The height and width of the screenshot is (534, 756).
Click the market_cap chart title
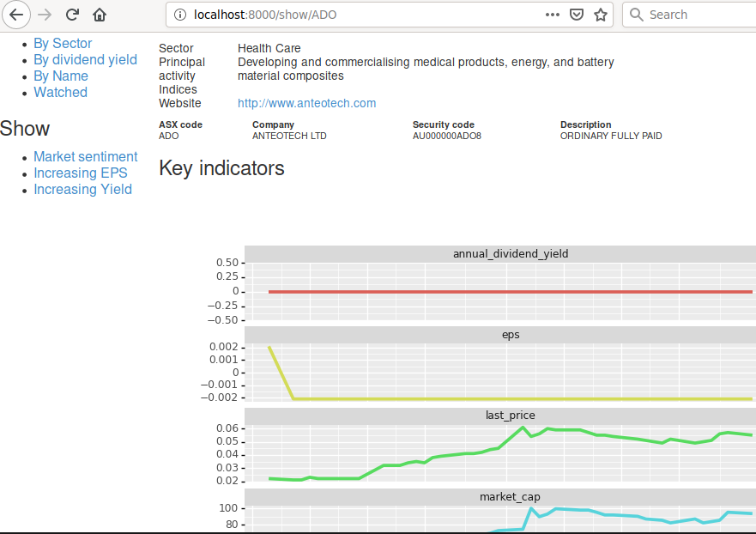pos(510,497)
